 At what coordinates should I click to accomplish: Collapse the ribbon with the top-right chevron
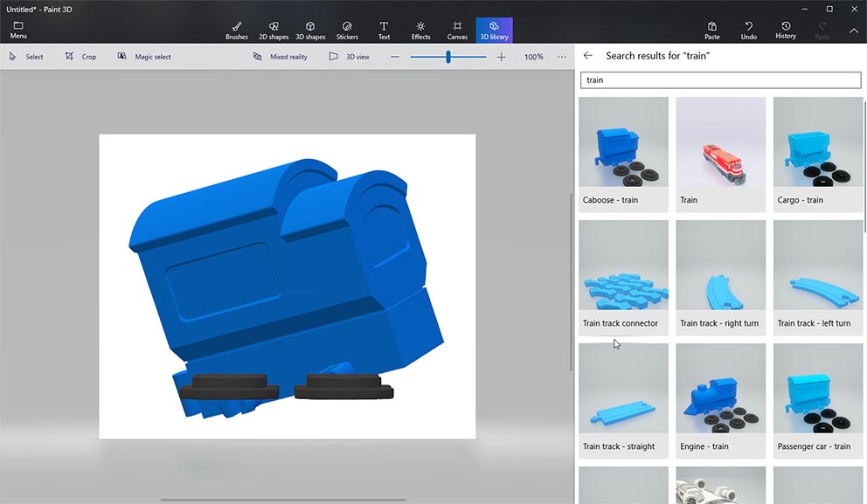coord(854,31)
